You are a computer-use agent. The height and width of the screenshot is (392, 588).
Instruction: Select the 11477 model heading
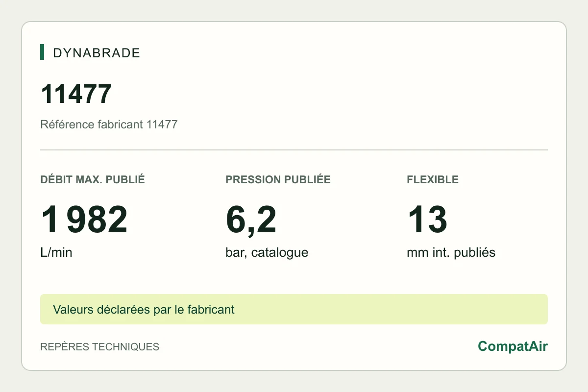tap(76, 94)
